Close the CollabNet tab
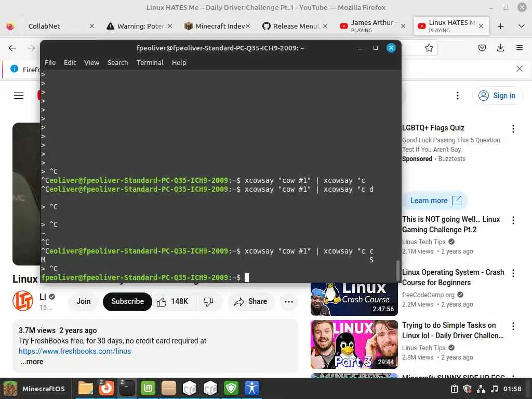Screen dimensions: 532x399 (91, 26)
